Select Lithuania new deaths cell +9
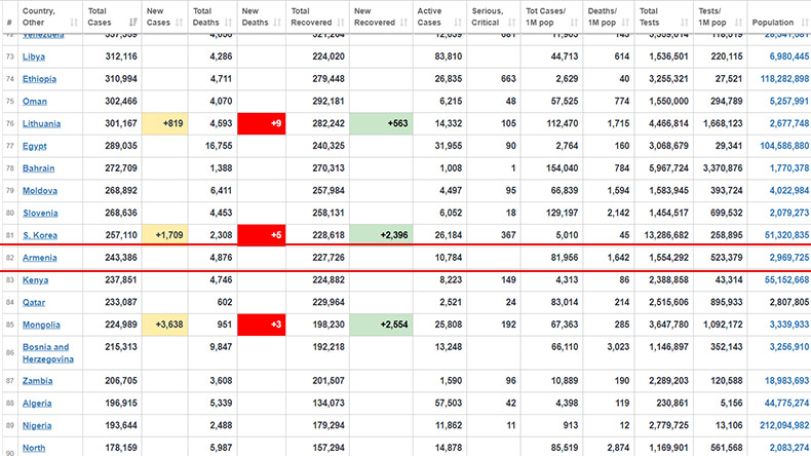Screen dimensions: 811x456 (x=262, y=124)
